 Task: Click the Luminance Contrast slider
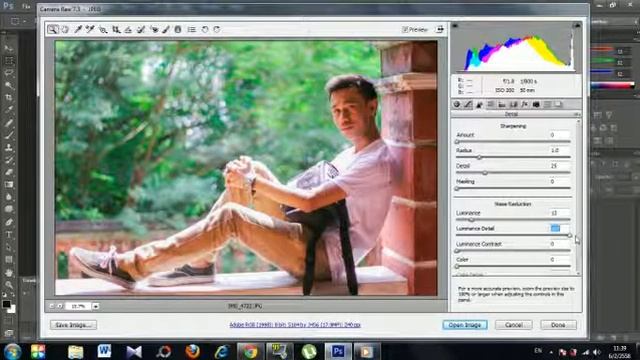(x=513, y=251)
